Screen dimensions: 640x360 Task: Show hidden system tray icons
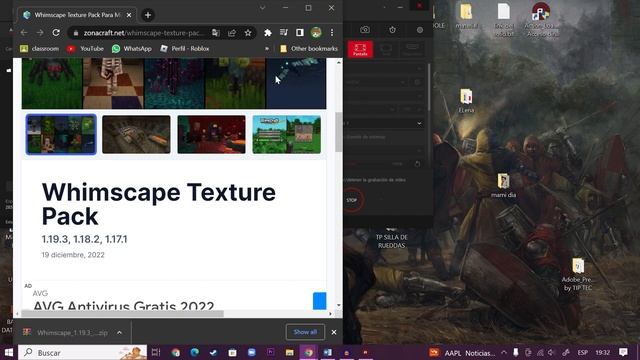pos(504,352)
